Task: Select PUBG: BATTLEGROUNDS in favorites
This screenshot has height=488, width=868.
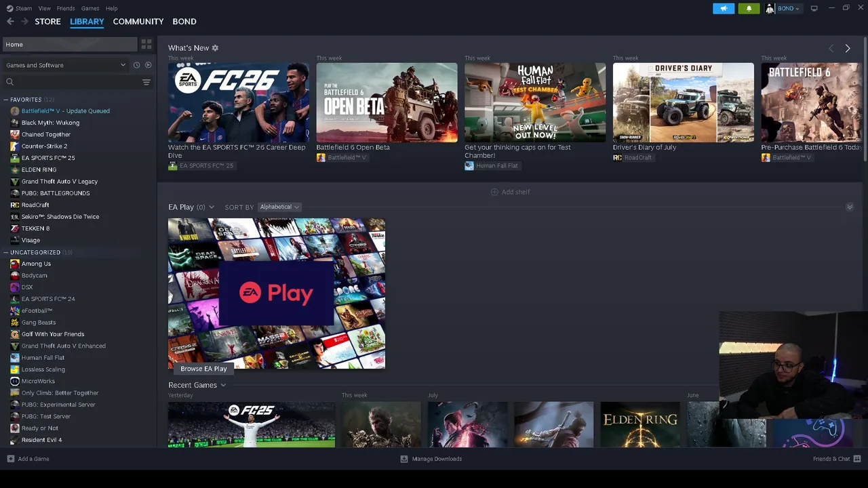Action: pos(56,193)
